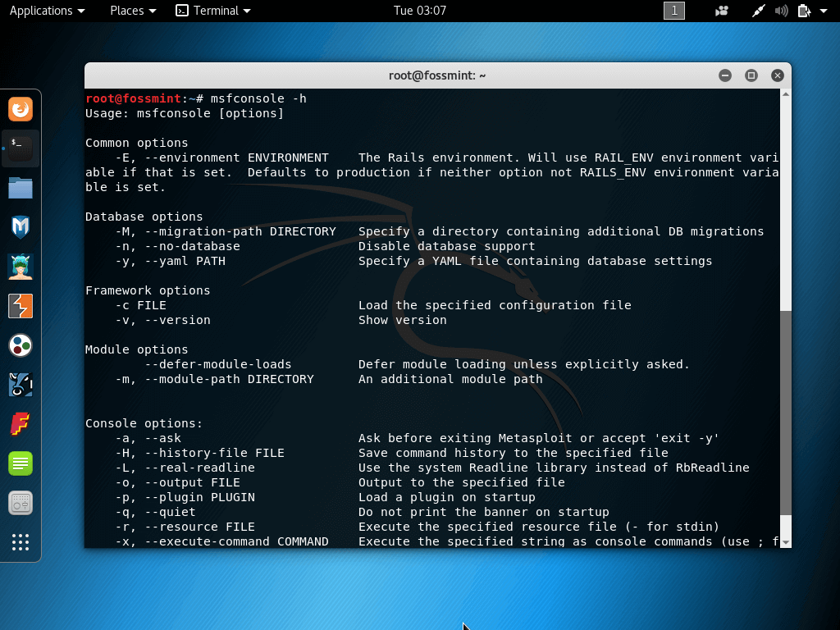Click the screen recorder camera tray icon
Viewport: 840px width, 630px height.
722,11
